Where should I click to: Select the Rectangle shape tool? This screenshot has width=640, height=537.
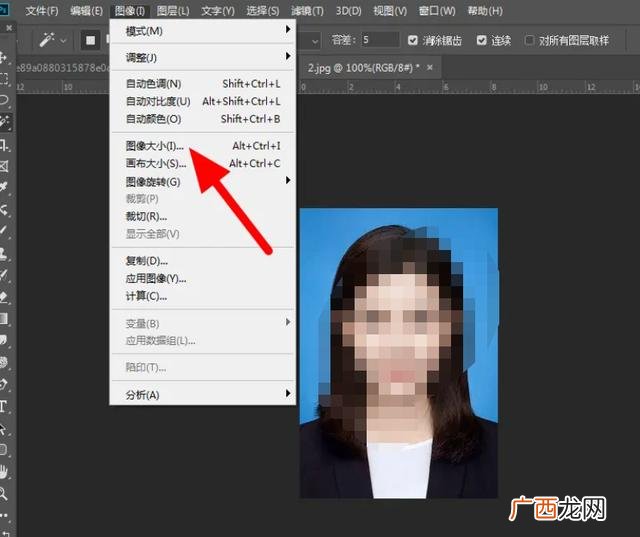click(x=3, y=450)
